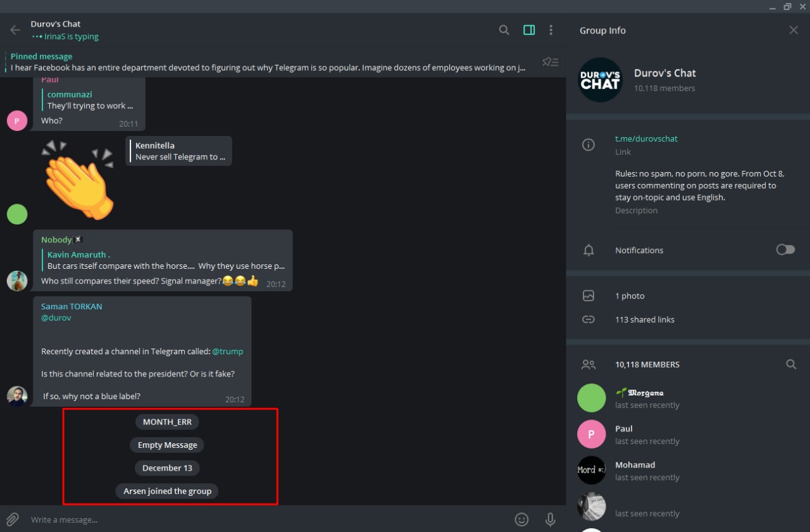Search members with the members magnifier icon

pos(791,364)
